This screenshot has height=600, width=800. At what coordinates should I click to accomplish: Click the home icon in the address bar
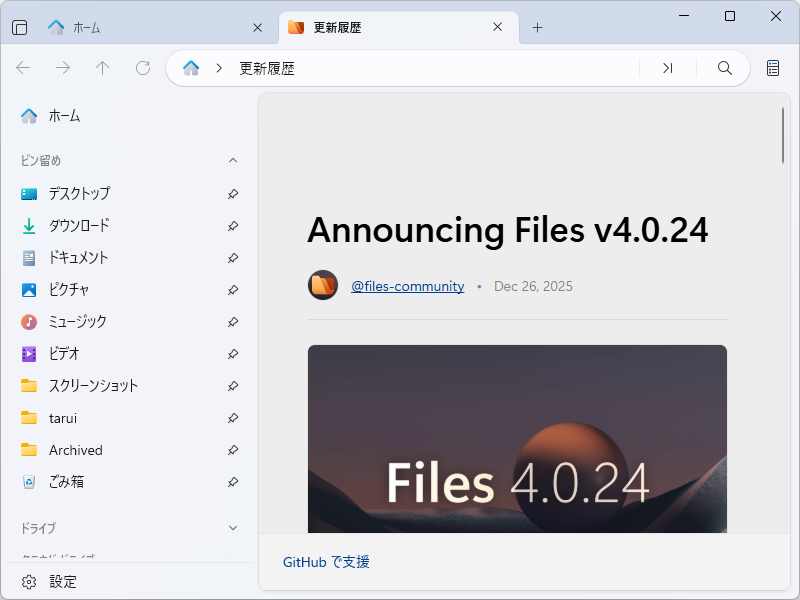coord(190,68)
